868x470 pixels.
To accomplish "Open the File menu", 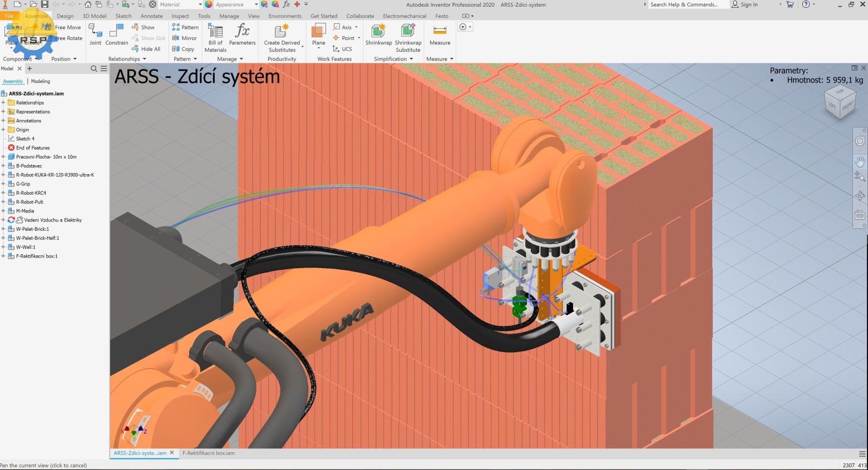I will tap(9, 16).
